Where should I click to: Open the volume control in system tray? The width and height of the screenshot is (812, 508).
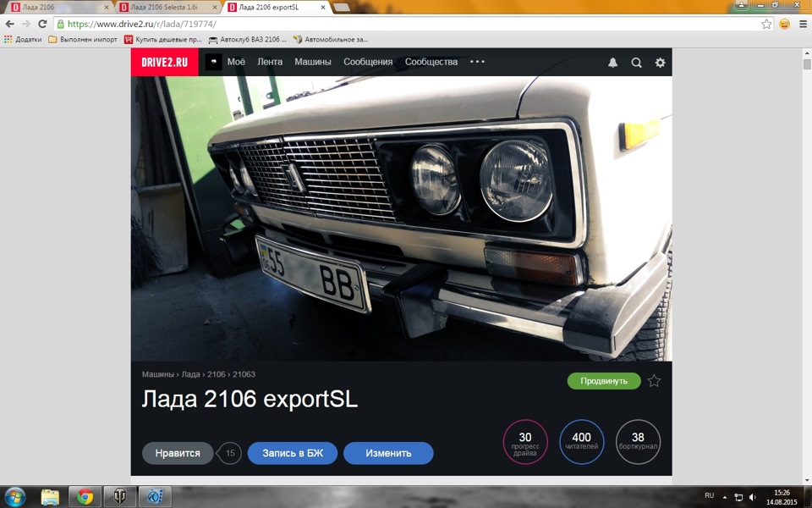(753, 497)
